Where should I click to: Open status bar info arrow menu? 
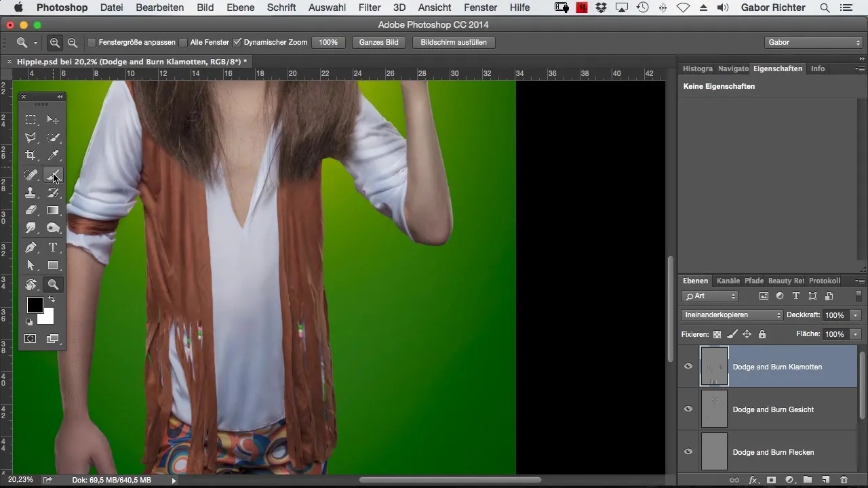pos(174,481)
